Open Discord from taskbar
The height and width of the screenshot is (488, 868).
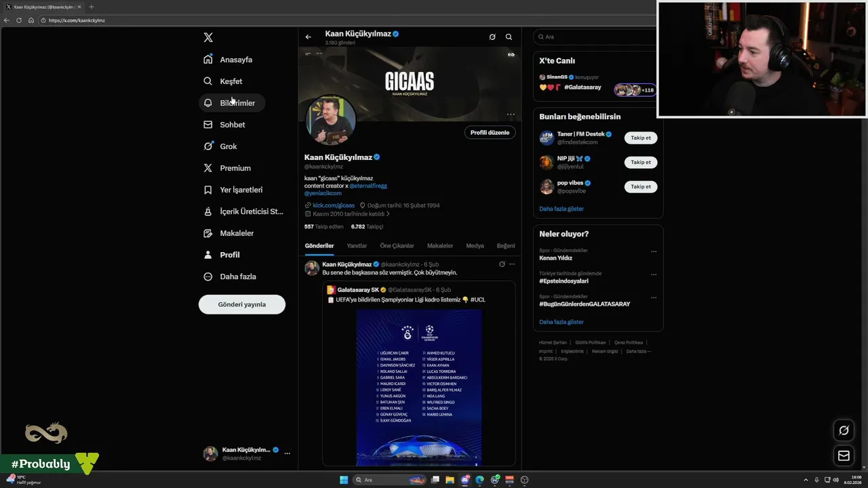pos(465,480)
